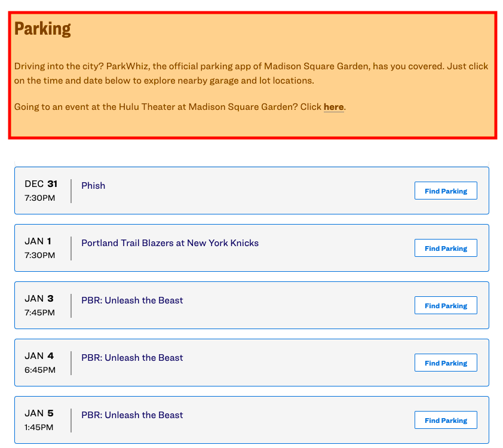The width and height of the screenshot is (503, 448).
Task: Click the 7:45PM time text
Action: (x=40, y=312)
